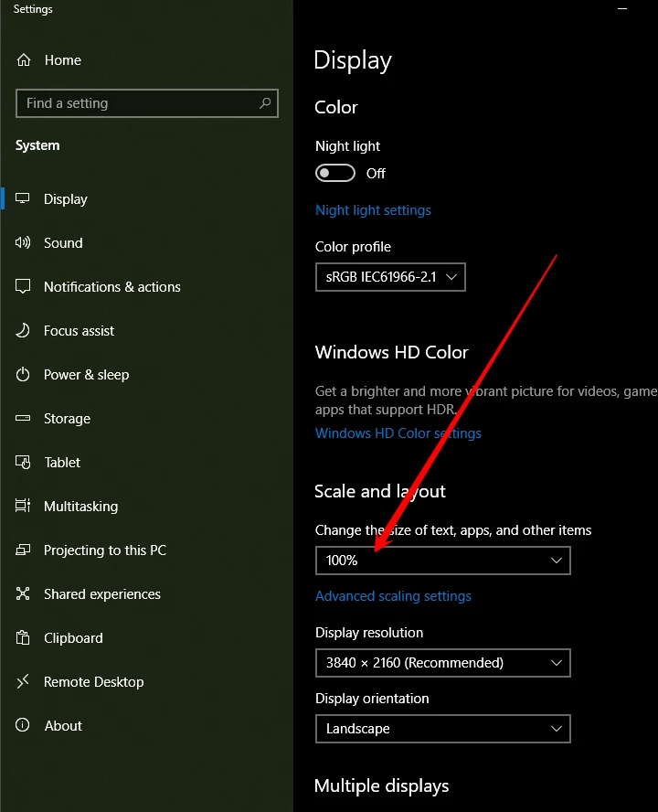Select Sound in the sidebar

click(x=63, y=243)
